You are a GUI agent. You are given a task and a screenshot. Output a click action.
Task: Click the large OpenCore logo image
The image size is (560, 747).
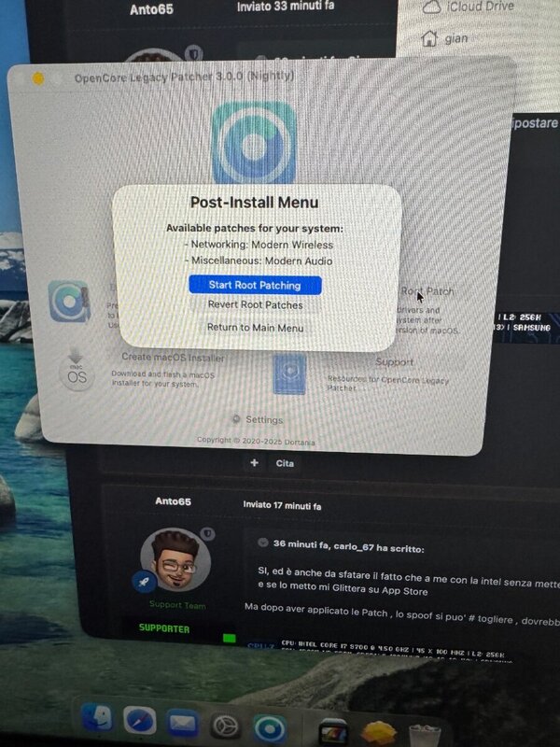tap(253, 142)
